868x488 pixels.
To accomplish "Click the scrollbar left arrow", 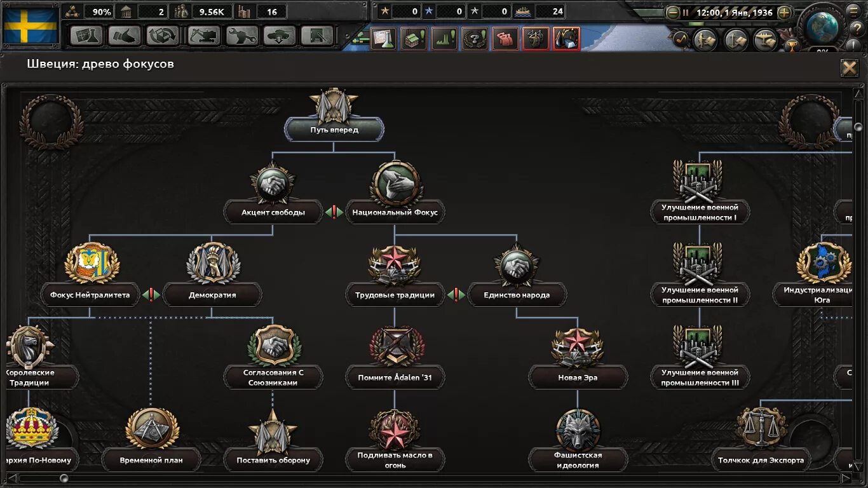I will [x=12, y=478].
